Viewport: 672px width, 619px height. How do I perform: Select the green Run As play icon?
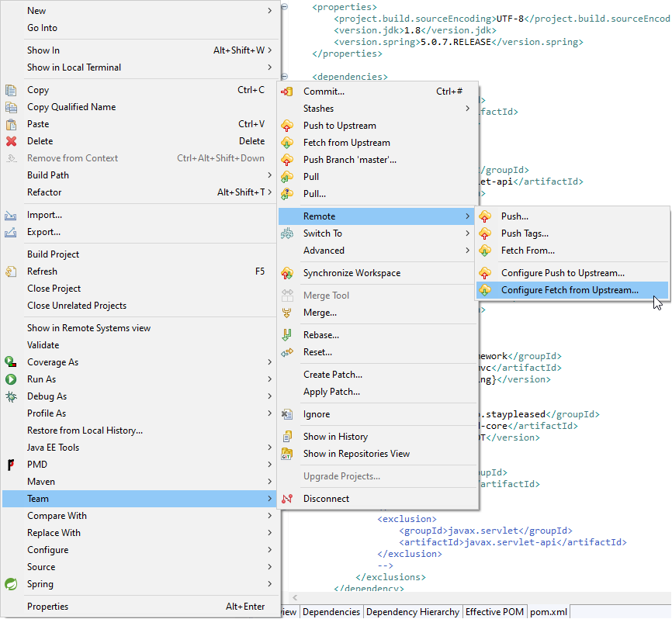(x=11, y=379)
